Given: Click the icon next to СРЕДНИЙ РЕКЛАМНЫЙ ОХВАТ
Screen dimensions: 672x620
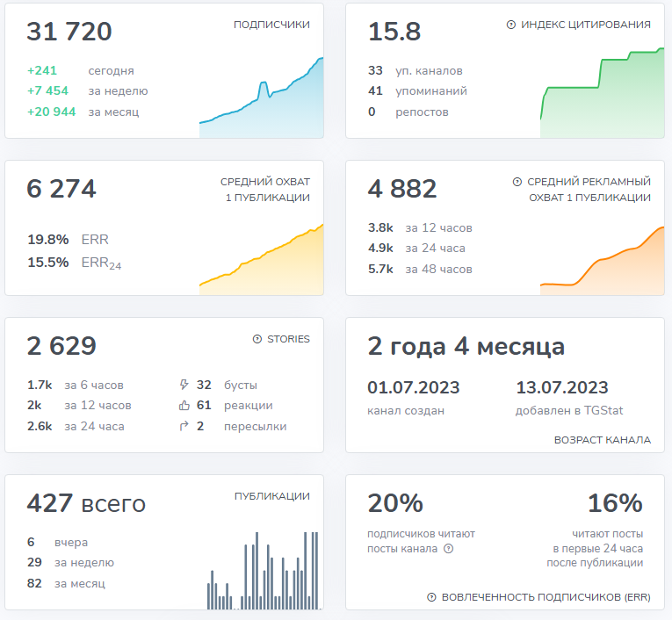Looking at the screenshot, I should [x=517, y=182].
